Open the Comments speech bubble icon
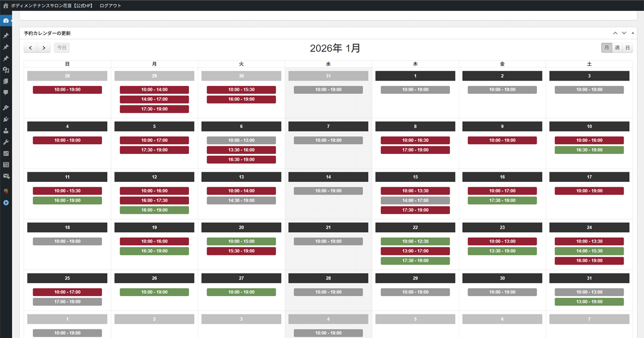Viewport: 644px width, 338px height. [x=6, y=93]
